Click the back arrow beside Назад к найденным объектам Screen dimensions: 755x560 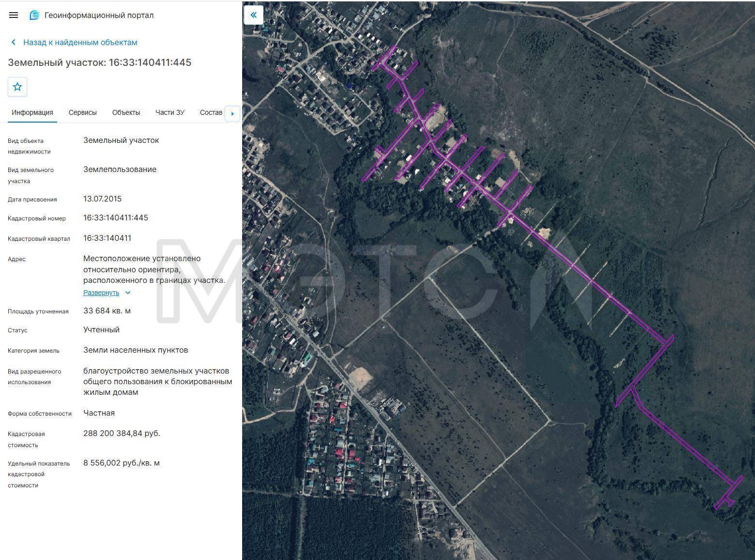14,42
